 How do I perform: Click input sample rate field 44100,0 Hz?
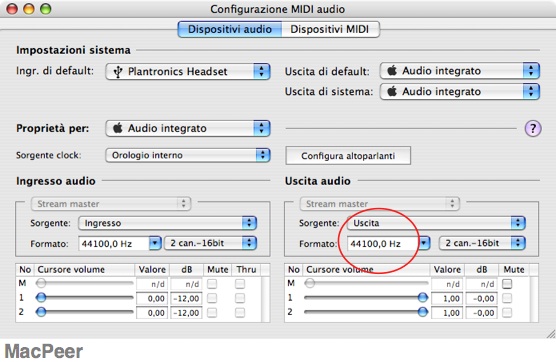tap(114, 244)
